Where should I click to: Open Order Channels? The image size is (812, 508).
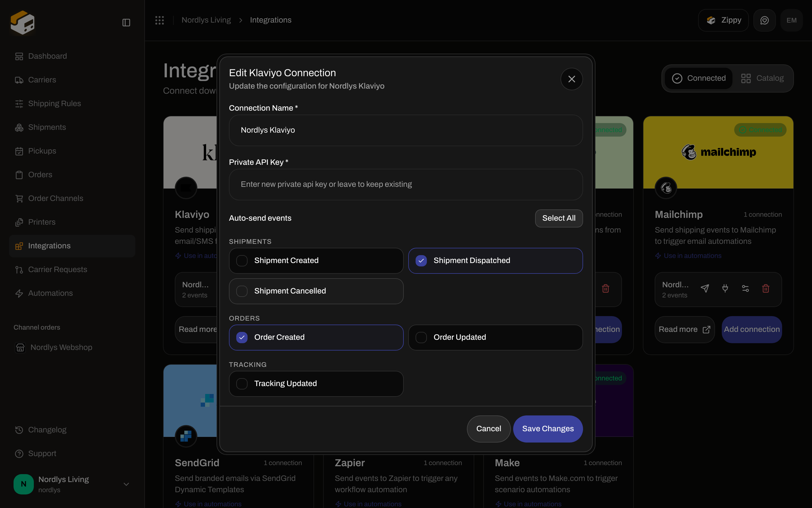pos(72,198)
